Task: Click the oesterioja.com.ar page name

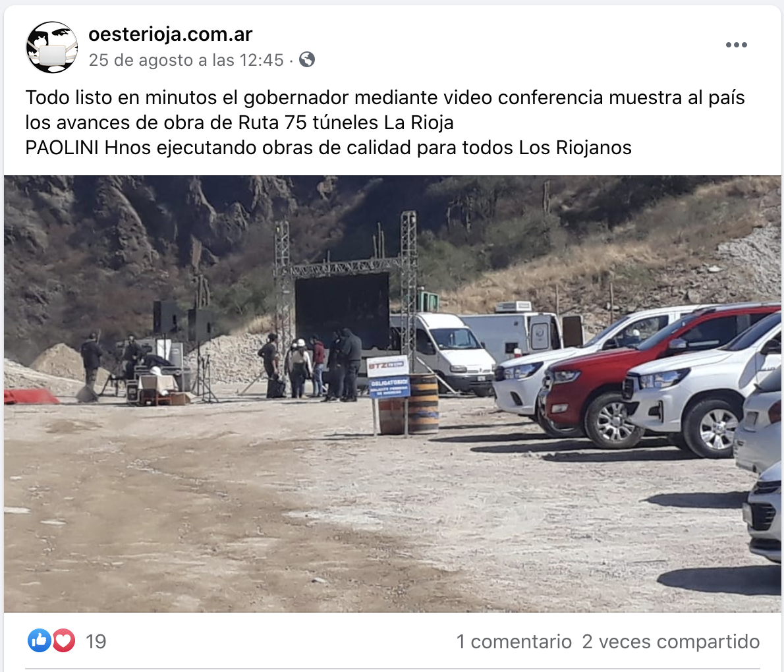Action: click(x=171, y=34)
